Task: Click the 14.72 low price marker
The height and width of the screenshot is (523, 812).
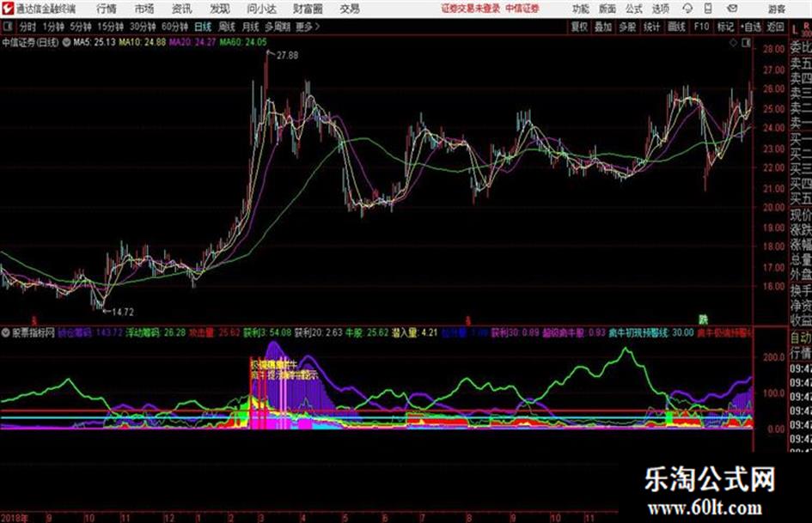Action: [123, 312]
